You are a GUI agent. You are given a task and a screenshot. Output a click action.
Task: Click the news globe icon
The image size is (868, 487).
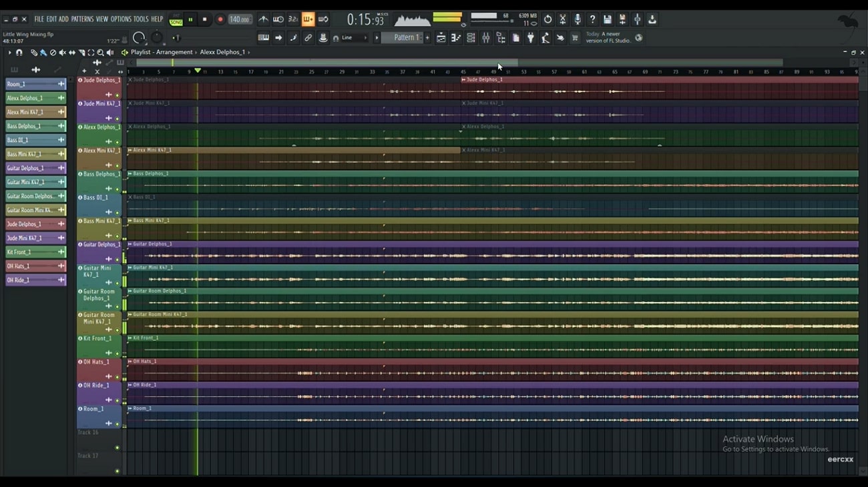[x=639, y=38]
